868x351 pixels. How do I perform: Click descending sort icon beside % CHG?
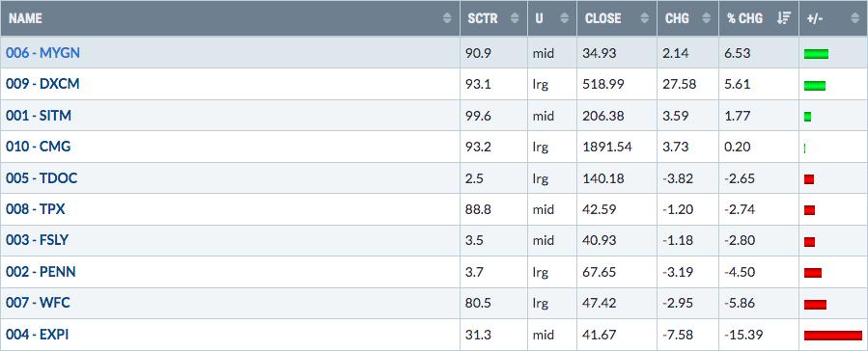tap(784, 18)
